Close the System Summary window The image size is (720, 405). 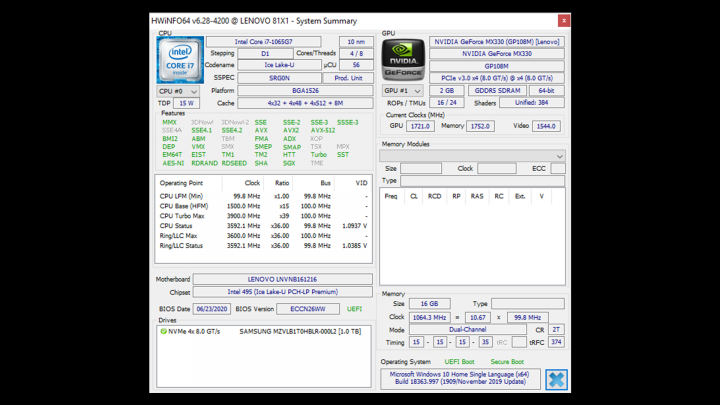564,20
